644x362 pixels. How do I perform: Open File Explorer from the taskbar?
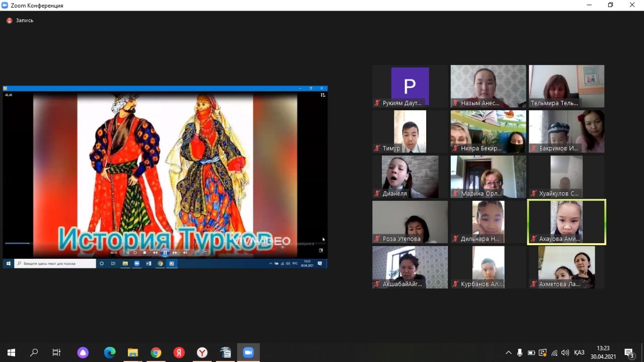pos(133,353)
